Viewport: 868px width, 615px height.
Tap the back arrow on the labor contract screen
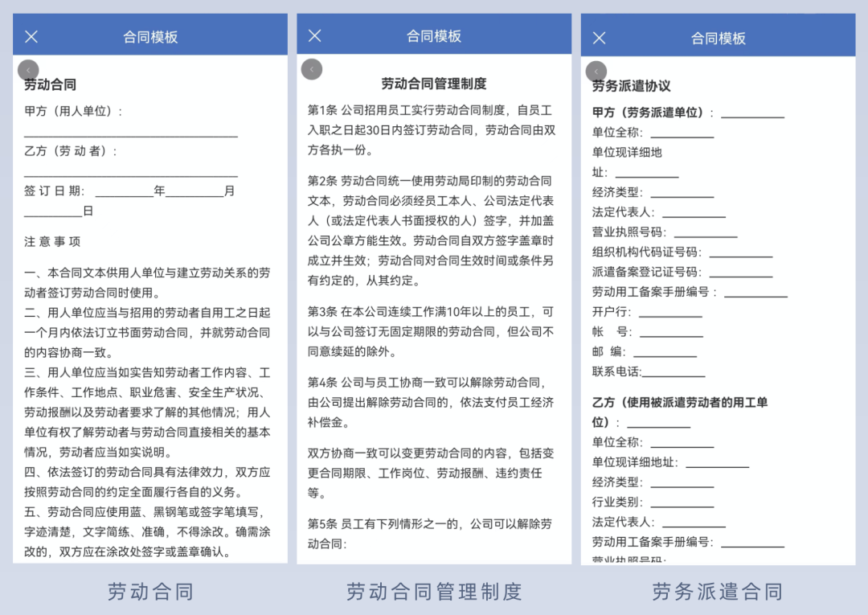point(28,70)
